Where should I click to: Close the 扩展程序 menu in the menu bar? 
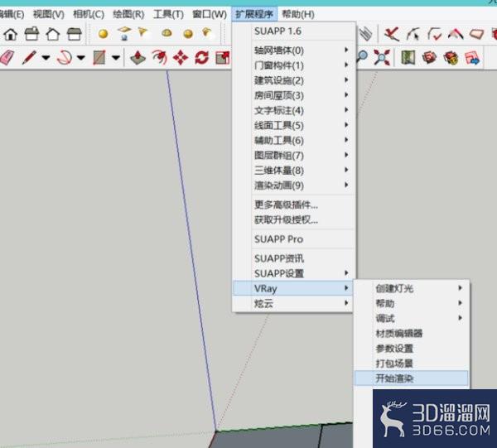254,14
